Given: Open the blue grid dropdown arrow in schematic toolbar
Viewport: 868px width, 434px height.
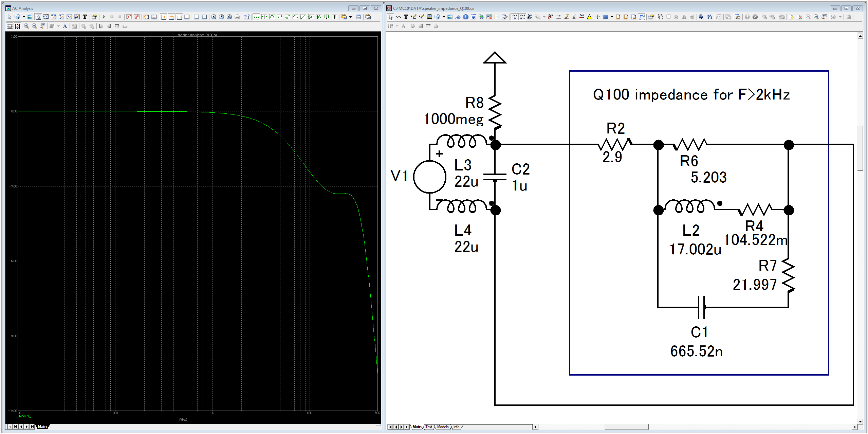Looking at the screenshot, I should point(612,17).
